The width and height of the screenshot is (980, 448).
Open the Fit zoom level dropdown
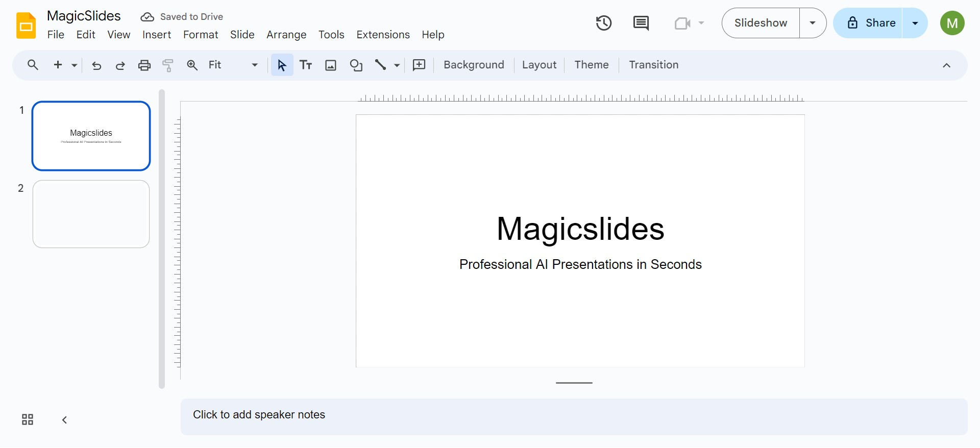coord(233,65)
